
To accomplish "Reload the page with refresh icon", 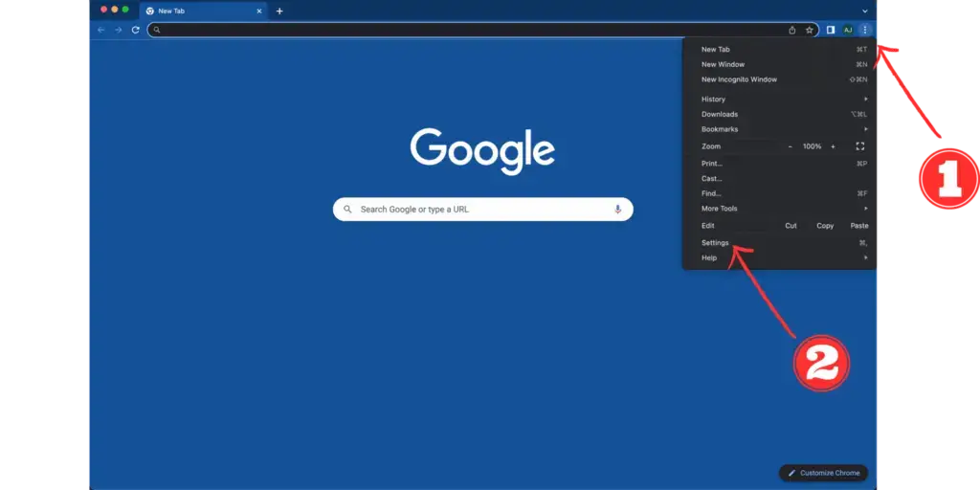I will tap(135, 30).
